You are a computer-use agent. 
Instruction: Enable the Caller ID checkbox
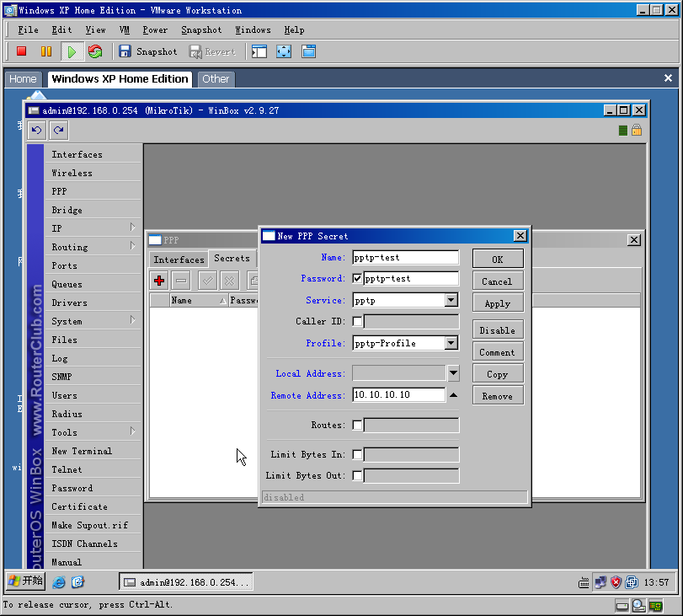point(357,321)
